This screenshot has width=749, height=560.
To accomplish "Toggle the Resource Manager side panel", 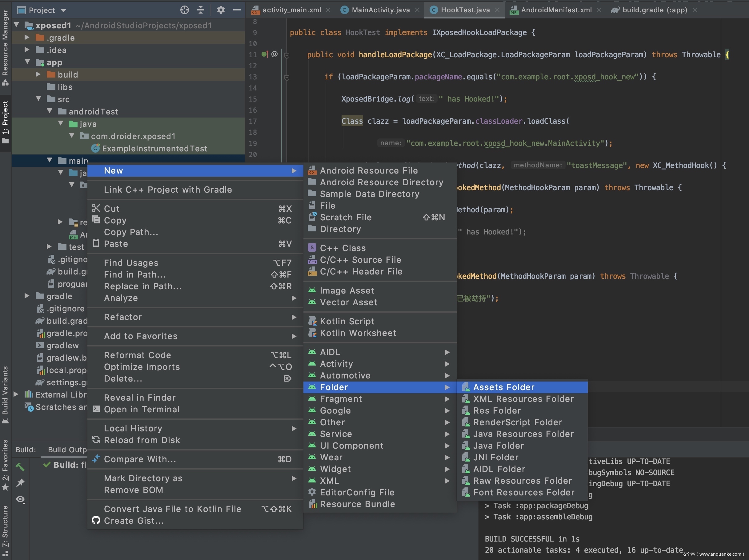I will point(5,47).
